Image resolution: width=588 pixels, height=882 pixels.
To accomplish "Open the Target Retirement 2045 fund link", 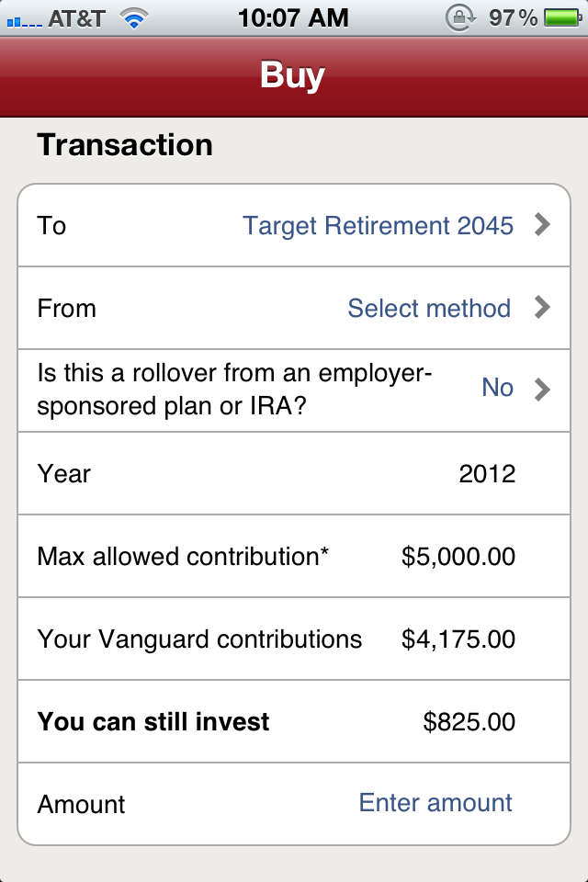I will point(377,225).
